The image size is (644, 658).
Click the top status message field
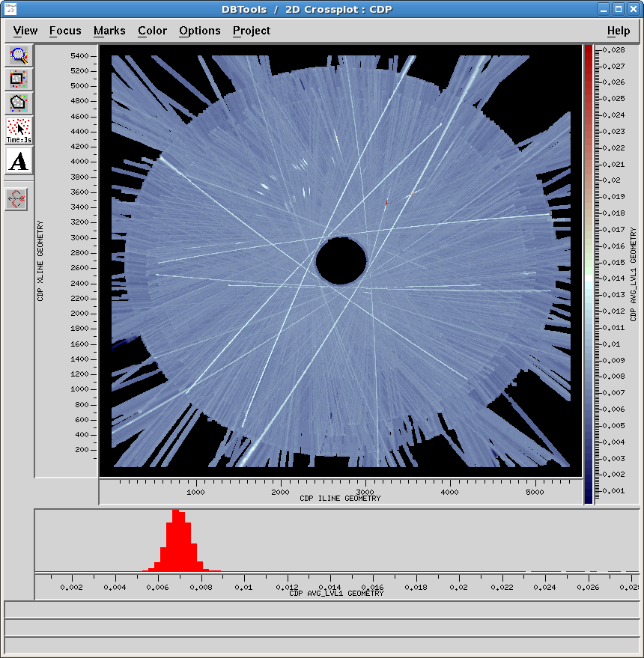[322, 610]
